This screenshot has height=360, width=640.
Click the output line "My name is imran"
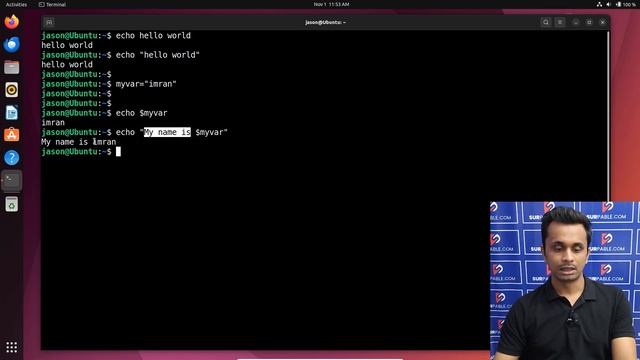pyautogui.click(x=79, y=142)
